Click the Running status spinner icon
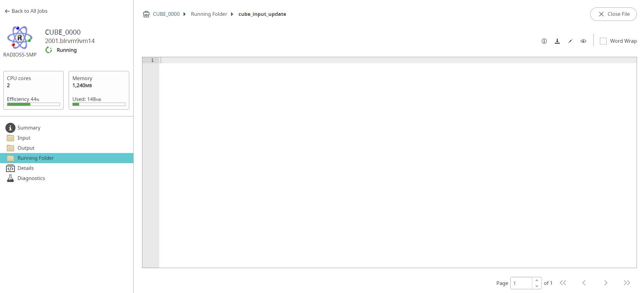The height and width of the screenshot is (293, 644). [x=49, y=50]
